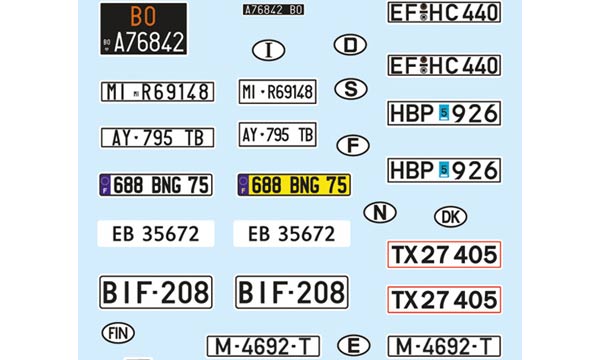600x360 pixels.
Task: Click the top EF HC 440 plate
Action: 444,12
